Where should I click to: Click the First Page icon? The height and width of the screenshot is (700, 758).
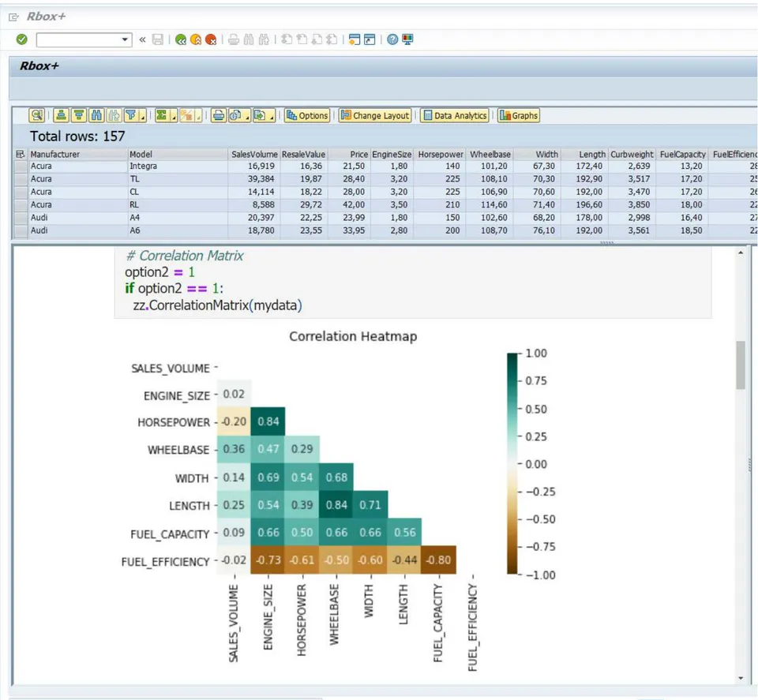(x=287, y=39)
